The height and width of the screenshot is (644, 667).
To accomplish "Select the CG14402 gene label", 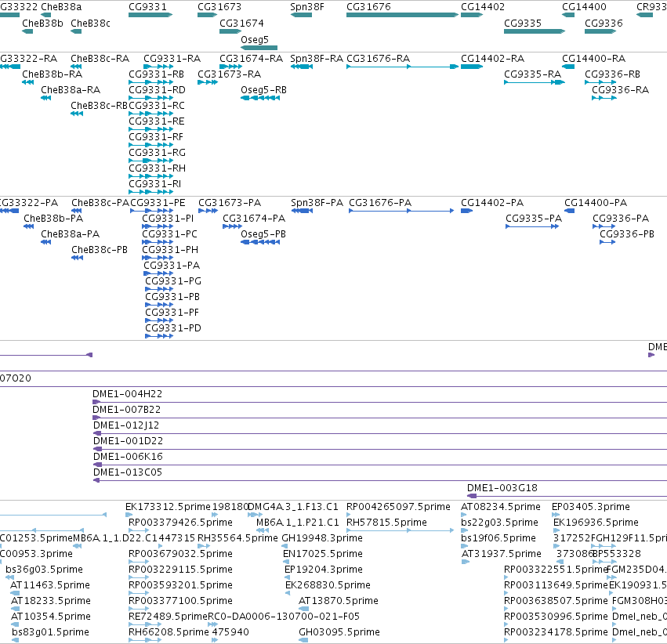I will [x=483, y=7].
